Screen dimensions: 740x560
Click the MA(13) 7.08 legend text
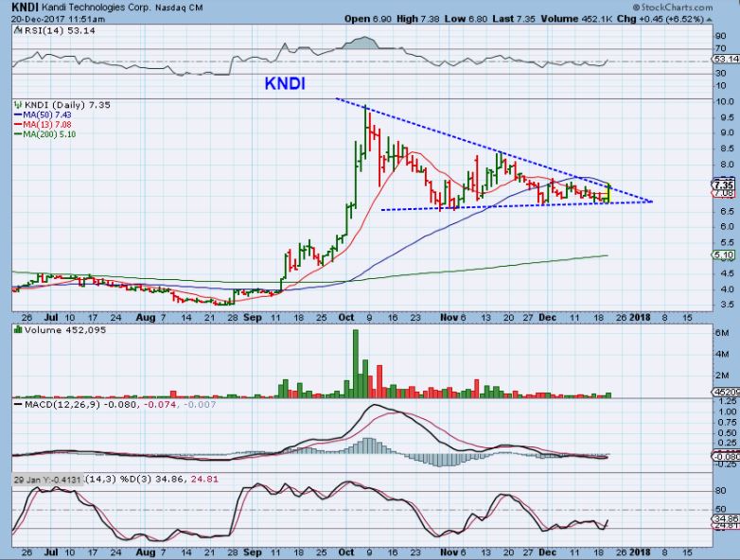[47, 125]
